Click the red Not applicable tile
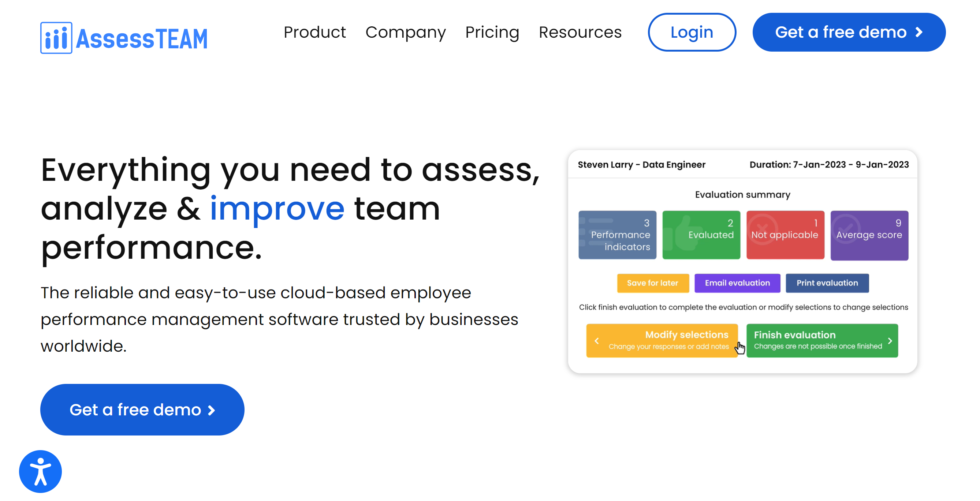 pos(785,235)
